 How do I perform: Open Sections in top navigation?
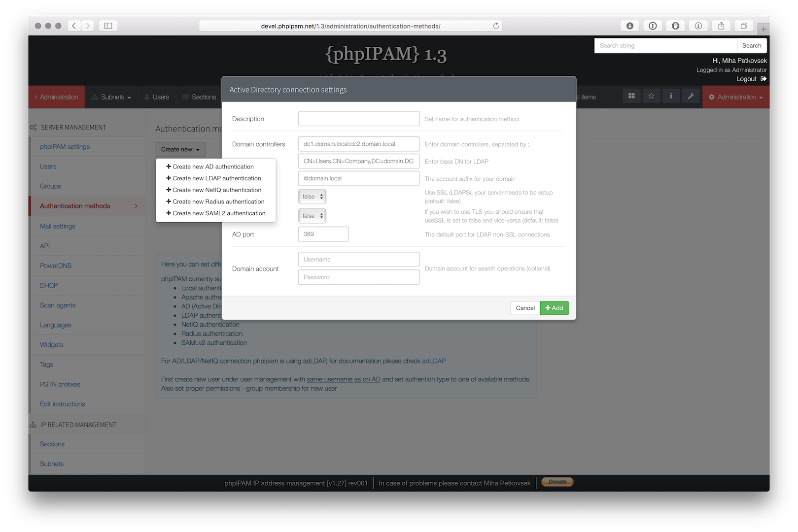(x=199, y=97)
